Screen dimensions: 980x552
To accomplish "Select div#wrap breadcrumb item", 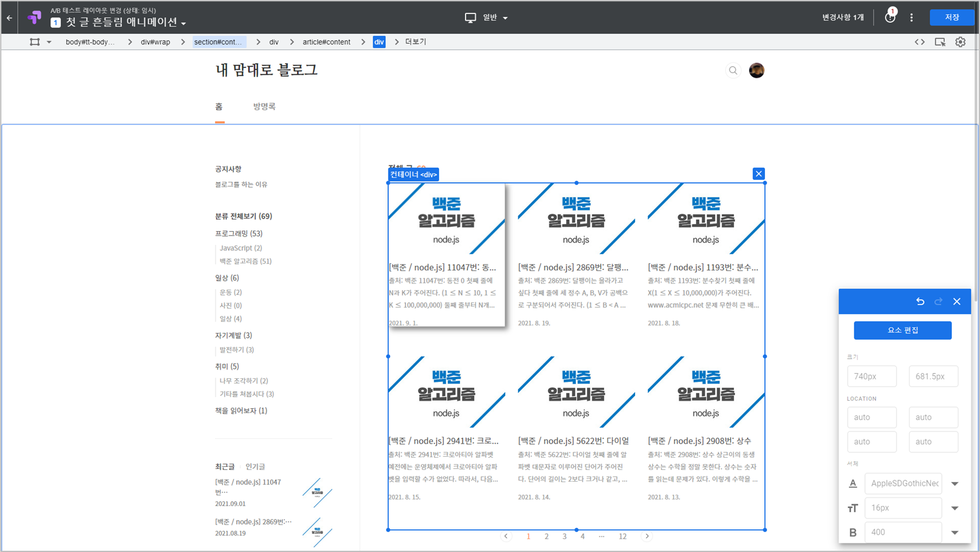I will [x=156, y=42].
